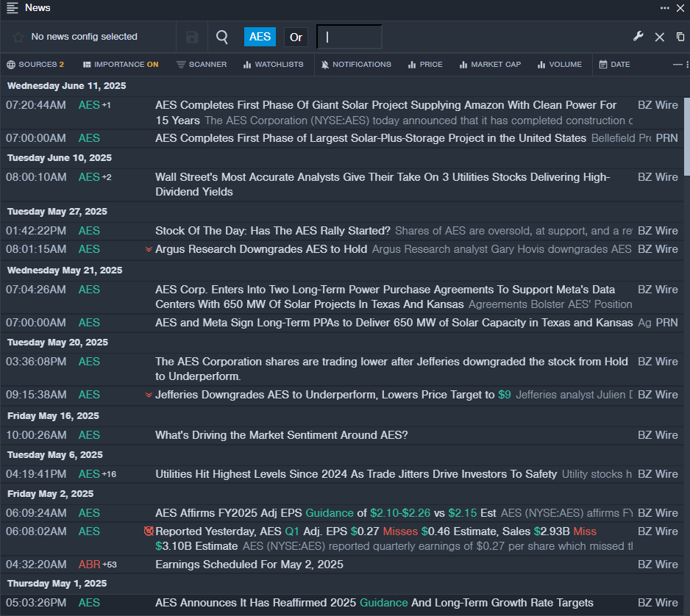The width and height of the screenshot is (690, 616).
Task: Click the Friday May 2, 2025 date header
Action: point(50,494)
